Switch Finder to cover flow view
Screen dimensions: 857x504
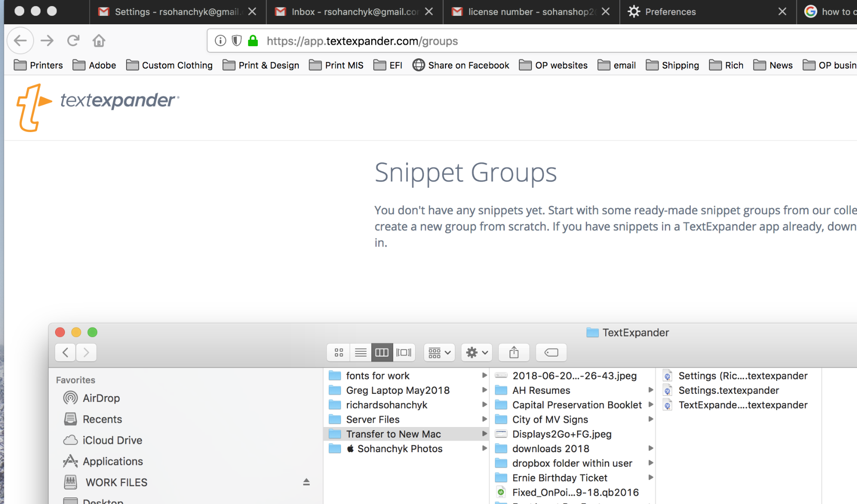[x=404, y=352]
